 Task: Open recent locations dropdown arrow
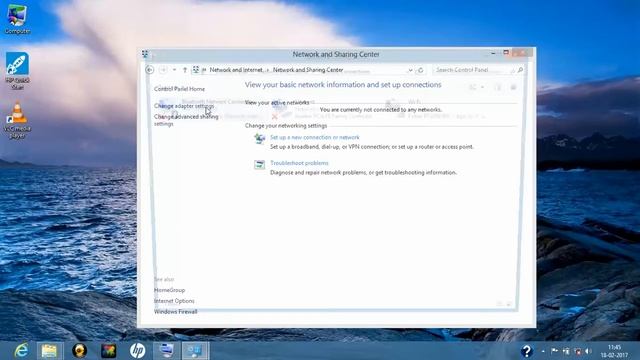(174, 70)
